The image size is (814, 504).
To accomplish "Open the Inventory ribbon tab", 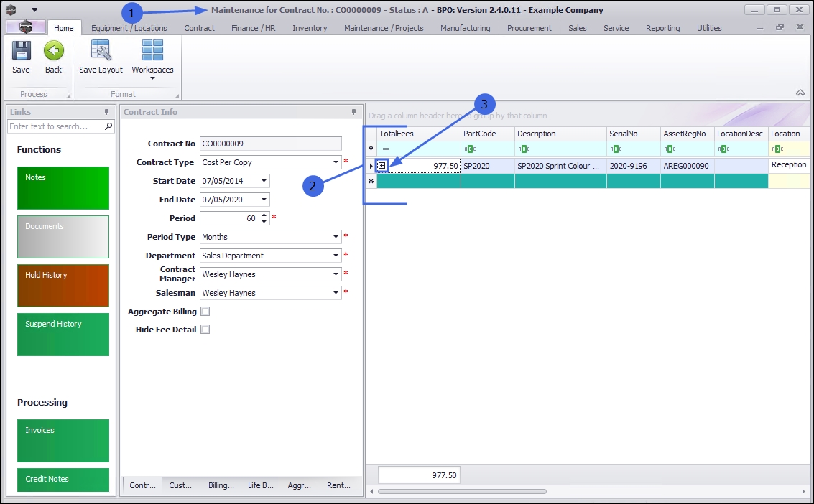I will click(310, 28).
